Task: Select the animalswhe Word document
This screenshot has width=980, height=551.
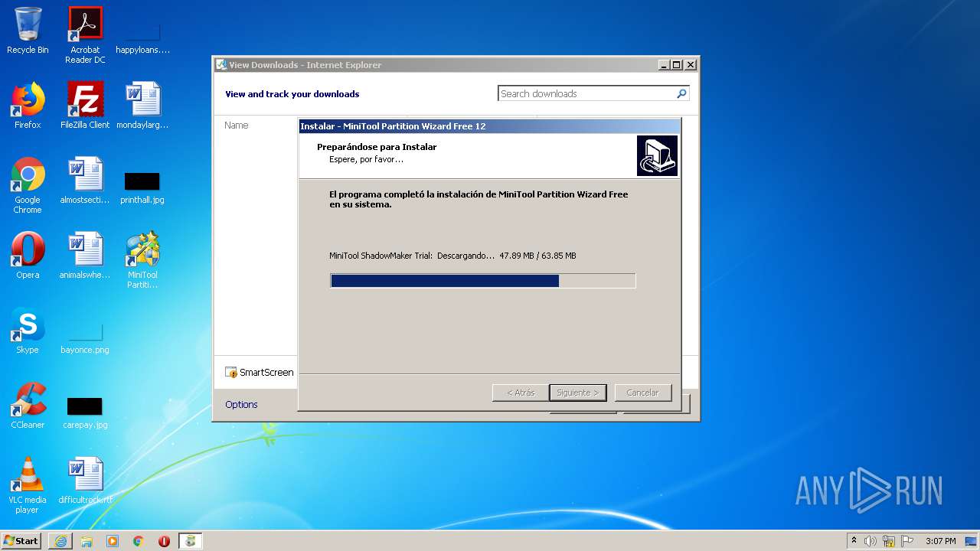Action: [x=85, y=256]
